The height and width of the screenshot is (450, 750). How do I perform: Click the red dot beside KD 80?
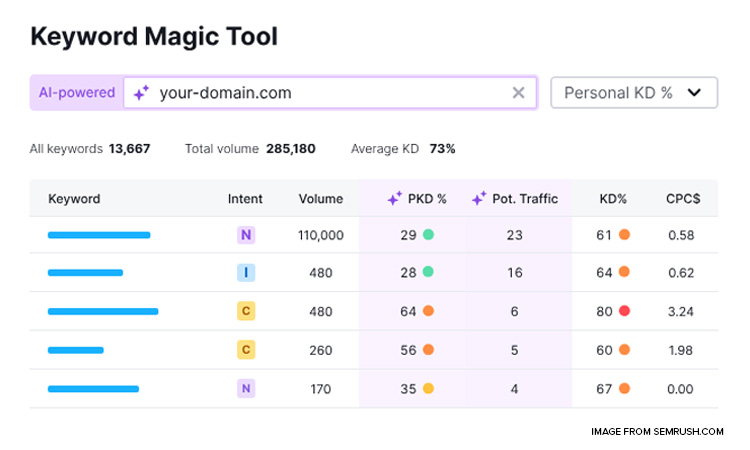pos(624,311)
